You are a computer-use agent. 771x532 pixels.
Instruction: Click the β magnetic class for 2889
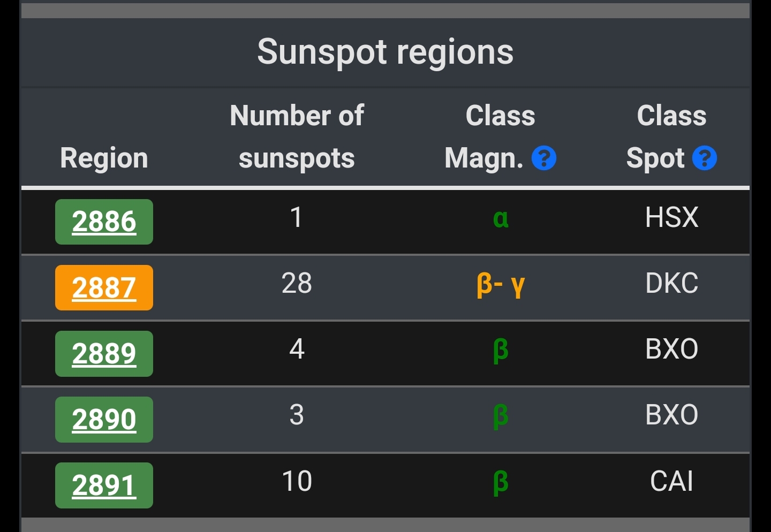point(501,351)
